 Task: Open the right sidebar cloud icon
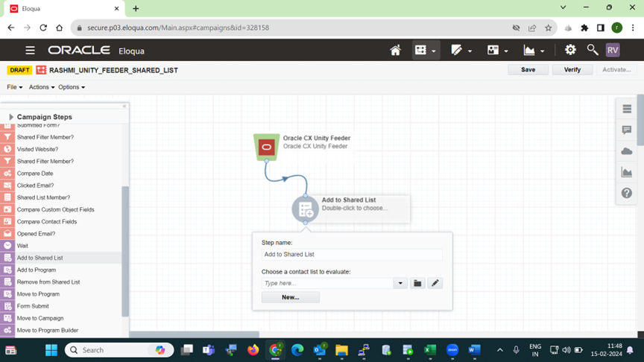pyautogui.click(x=627, y=151)
